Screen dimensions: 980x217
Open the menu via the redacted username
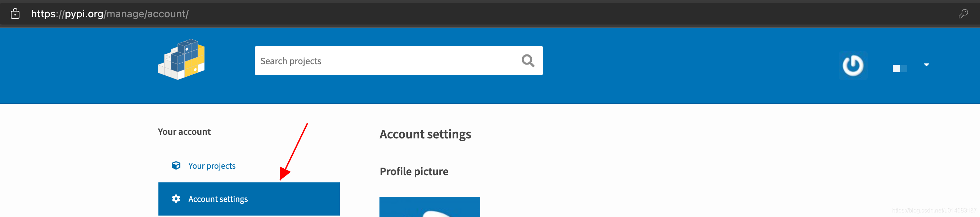click(900, 68)
